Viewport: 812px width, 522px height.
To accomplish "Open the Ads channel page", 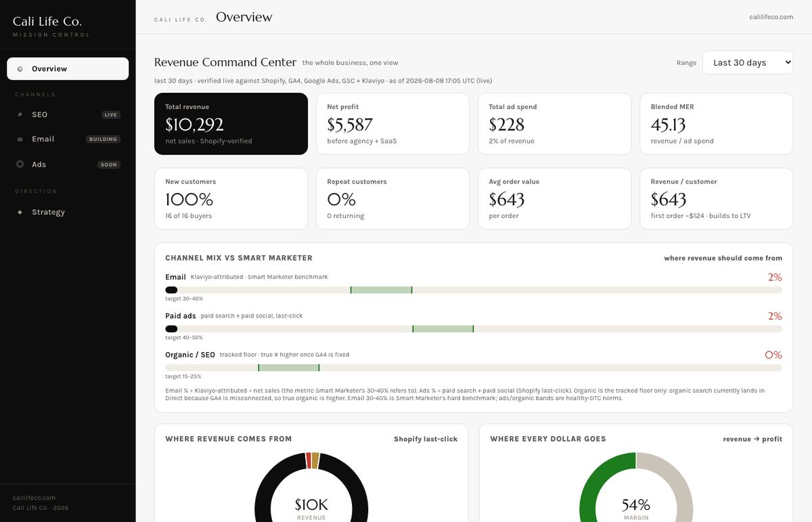I will click(68, 164).
